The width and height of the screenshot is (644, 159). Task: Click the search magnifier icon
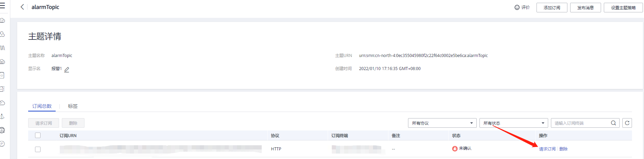point(613,123)
